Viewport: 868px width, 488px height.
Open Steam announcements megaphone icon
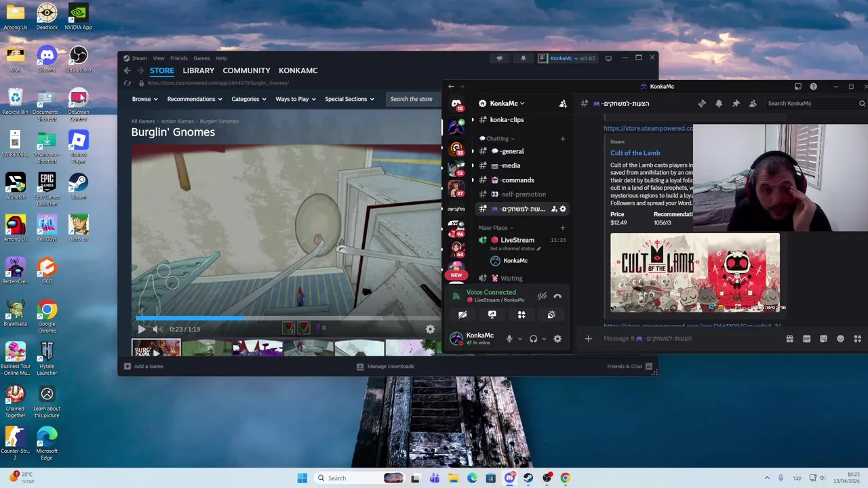(x=500, y=58)
